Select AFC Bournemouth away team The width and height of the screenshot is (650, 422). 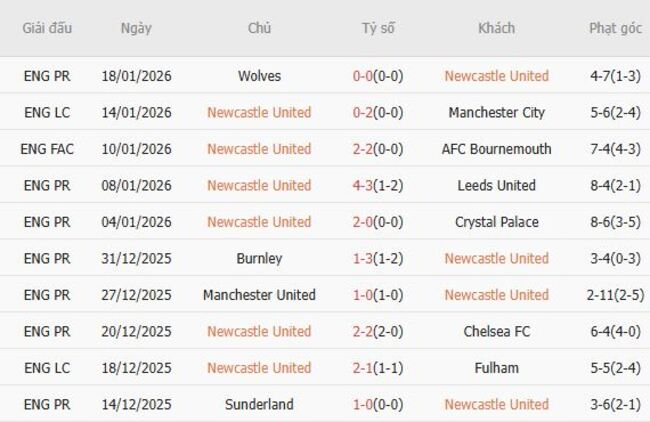pos(496,149)
